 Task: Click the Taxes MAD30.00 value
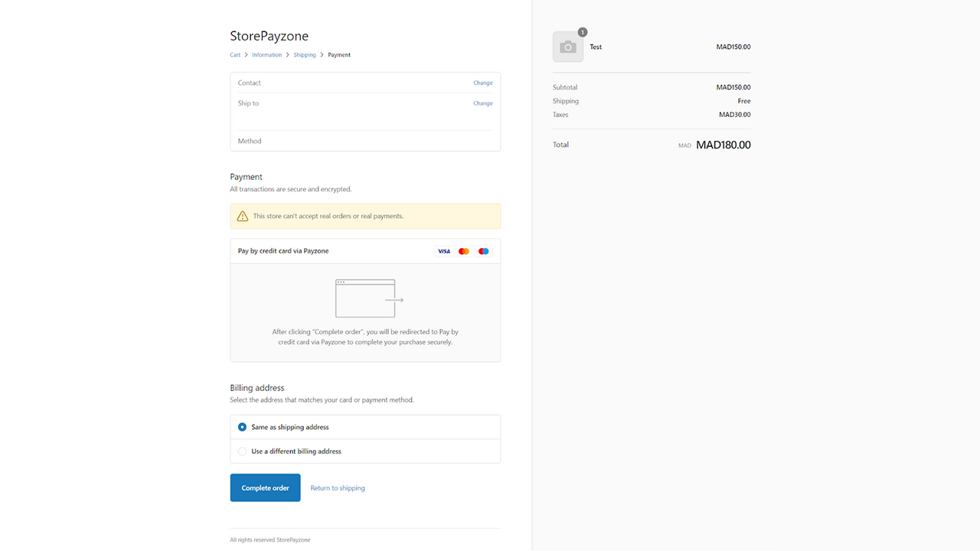735,115
